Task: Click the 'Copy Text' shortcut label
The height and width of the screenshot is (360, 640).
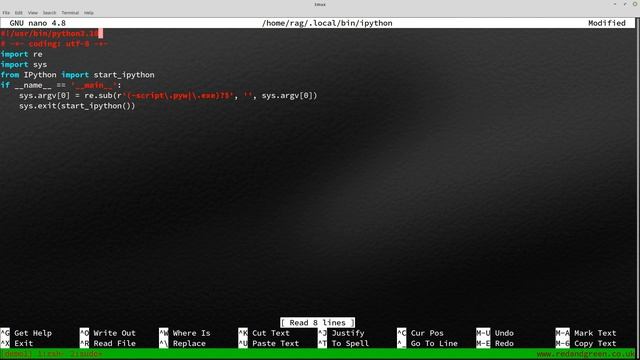Action: tap(595, 344)
